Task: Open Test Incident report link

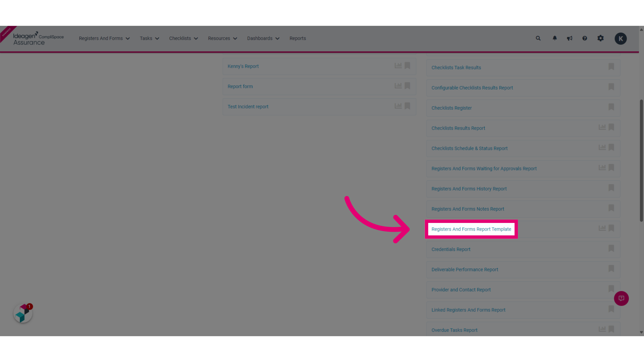Action: point(248,107)
